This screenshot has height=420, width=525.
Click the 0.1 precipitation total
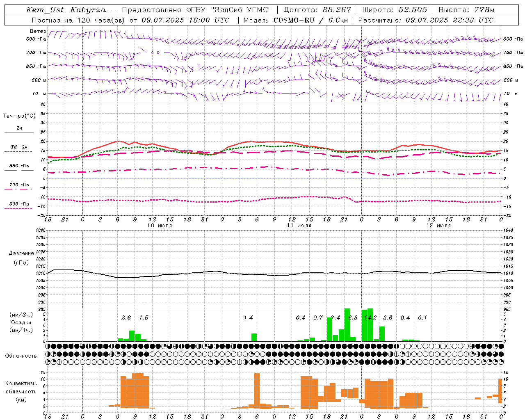[422, 318]
